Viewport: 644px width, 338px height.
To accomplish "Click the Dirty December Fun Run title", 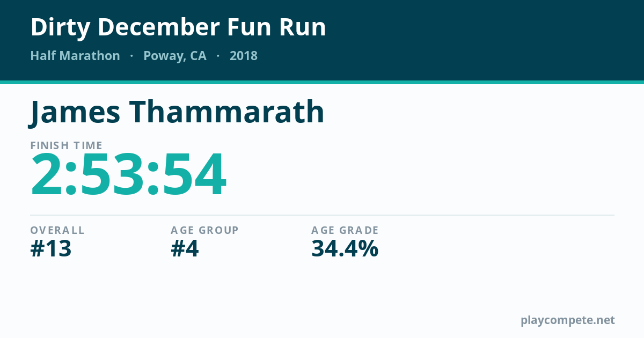I will tap(178, 27).
